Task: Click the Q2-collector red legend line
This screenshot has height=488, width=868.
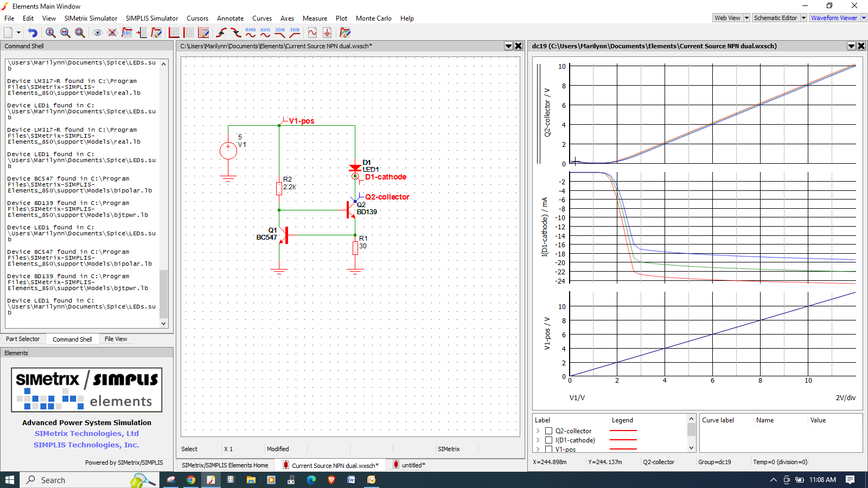Action: click(x=623, y=431)
